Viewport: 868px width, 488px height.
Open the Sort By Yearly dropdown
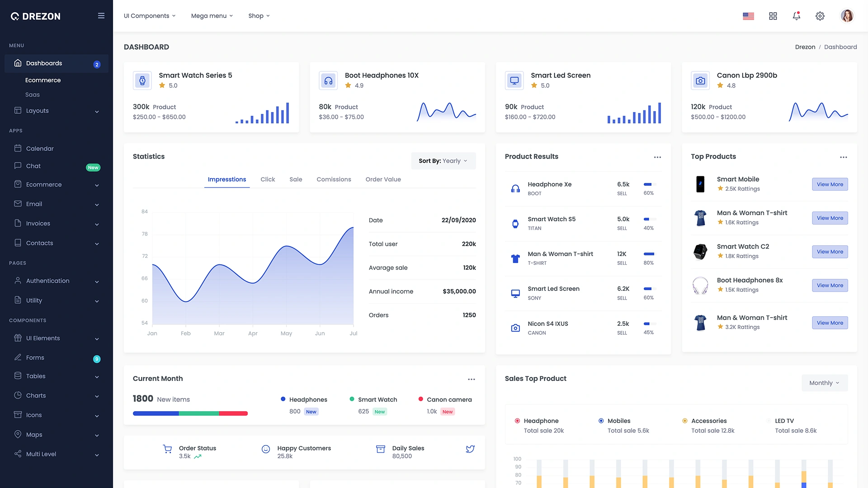[443, 160]
